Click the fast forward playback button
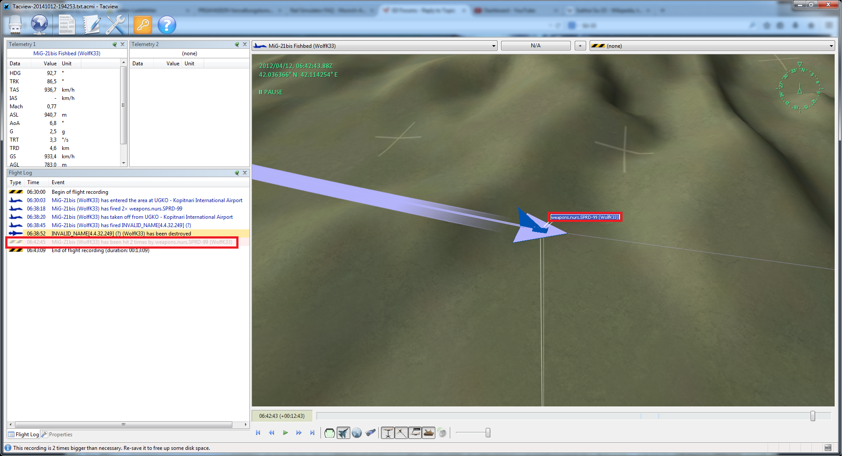The width and height of the screenshot is (868, 456). pos(299,433)
